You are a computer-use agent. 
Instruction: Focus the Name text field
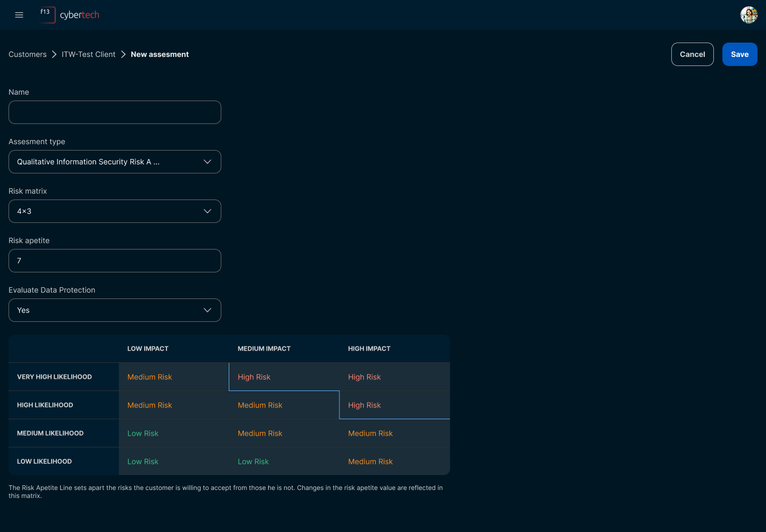(115, 112)
